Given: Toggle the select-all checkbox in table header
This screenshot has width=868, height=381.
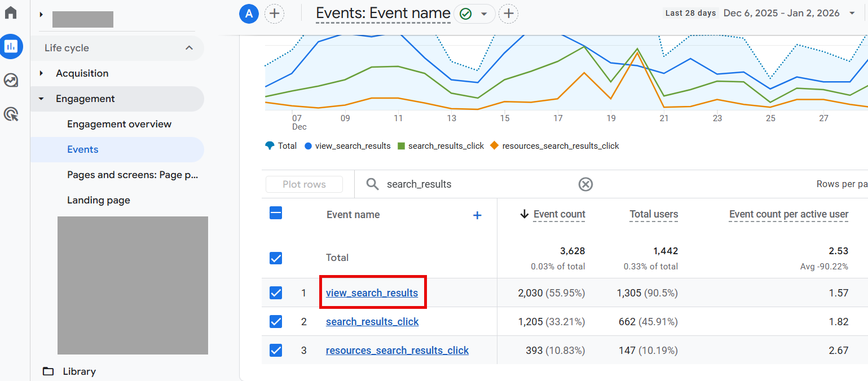Looking at the screenshot, I should coord(276,214).
